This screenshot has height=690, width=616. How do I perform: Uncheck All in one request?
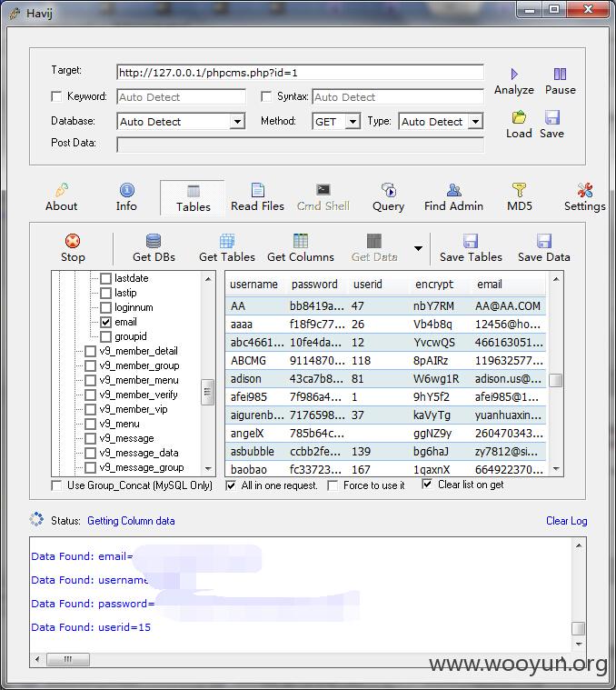[x=231, y=485]
